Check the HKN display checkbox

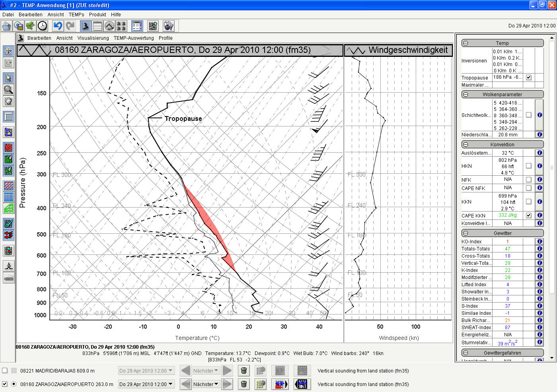[x=528, y=166]
